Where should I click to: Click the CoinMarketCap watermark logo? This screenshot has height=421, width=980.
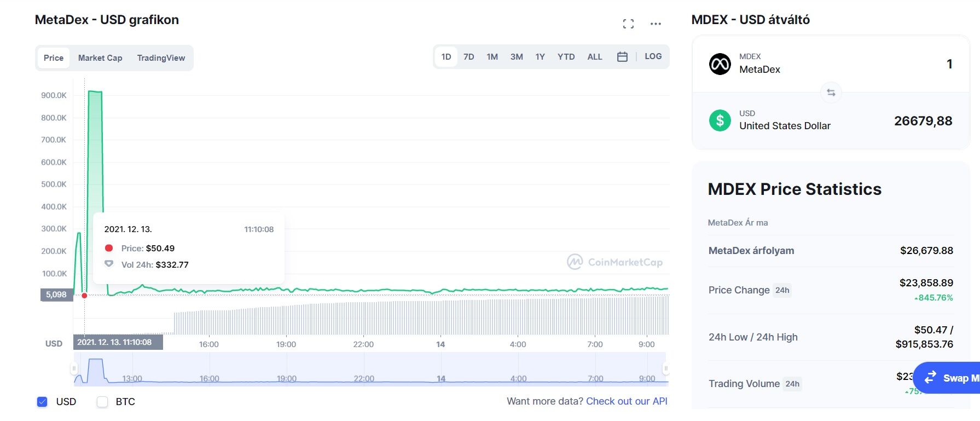click(x=614, y=262)
